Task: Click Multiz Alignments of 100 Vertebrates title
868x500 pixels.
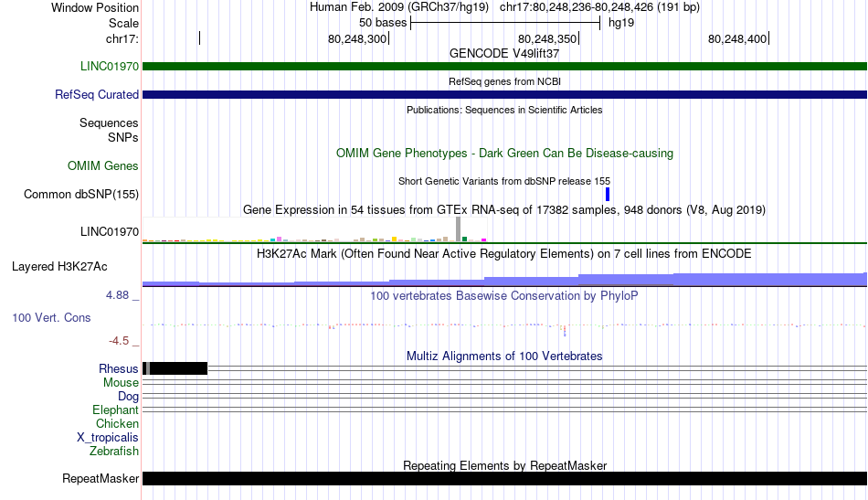Action: click(x=504, y=356)
